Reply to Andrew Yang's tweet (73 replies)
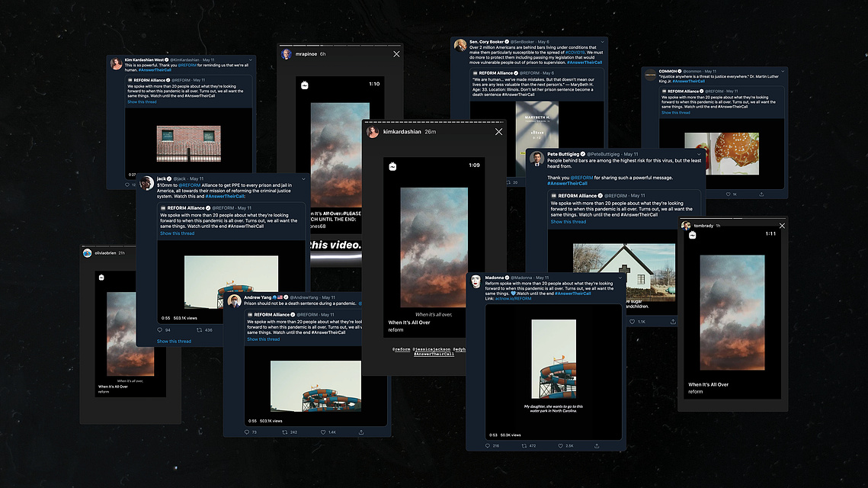Screen dimensions: 868x488 click(x=247, y=432)
